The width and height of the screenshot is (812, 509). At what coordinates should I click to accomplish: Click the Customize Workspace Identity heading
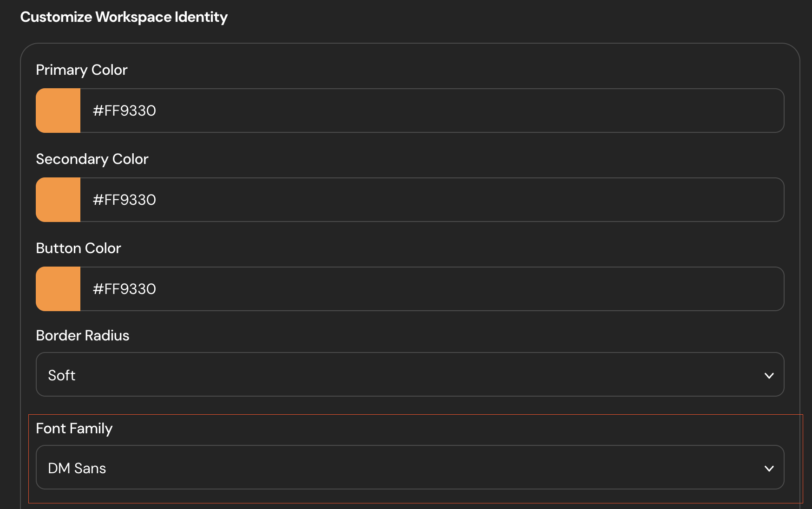(124, 17)
